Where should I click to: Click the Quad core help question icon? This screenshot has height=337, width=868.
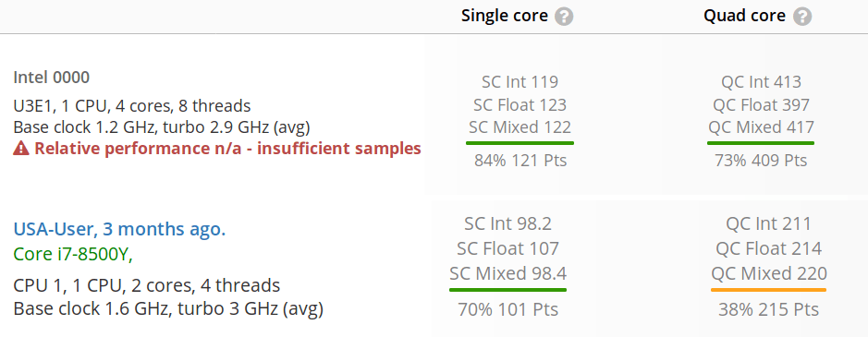(802, 17)
